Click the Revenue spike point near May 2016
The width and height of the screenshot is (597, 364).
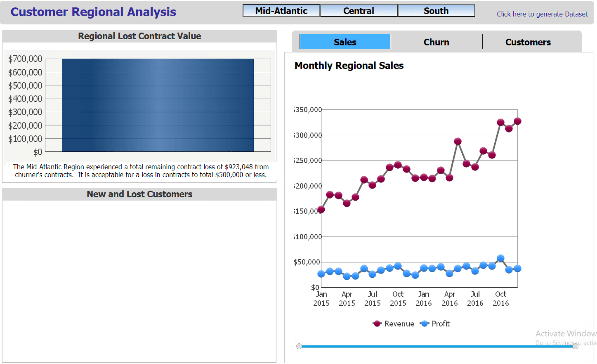coord(458,141)
